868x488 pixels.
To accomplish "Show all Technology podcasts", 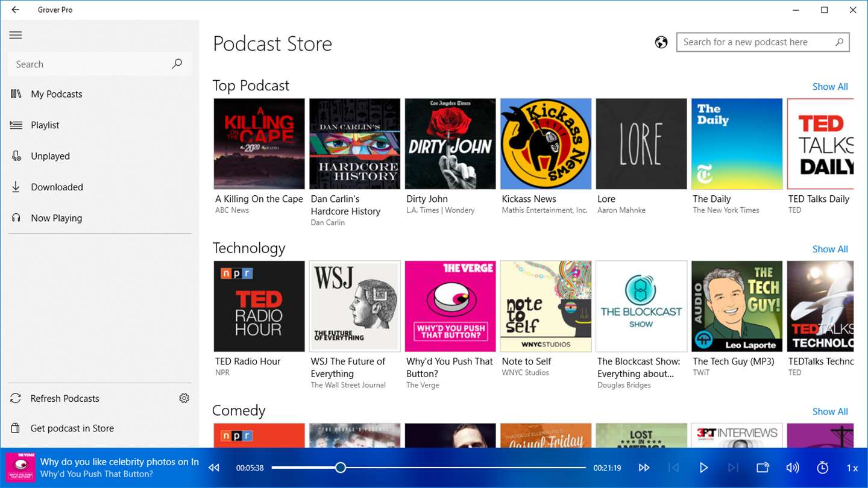I will click(830, 249).
